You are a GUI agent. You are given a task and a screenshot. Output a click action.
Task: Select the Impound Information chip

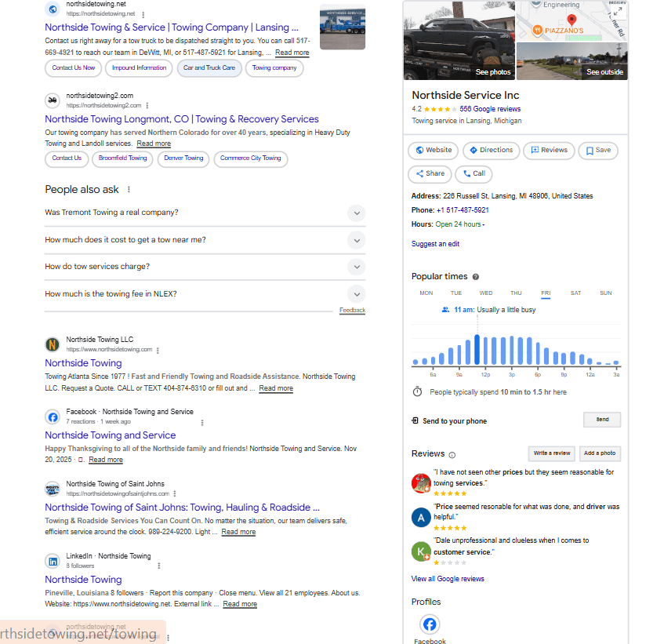(139, 68)
